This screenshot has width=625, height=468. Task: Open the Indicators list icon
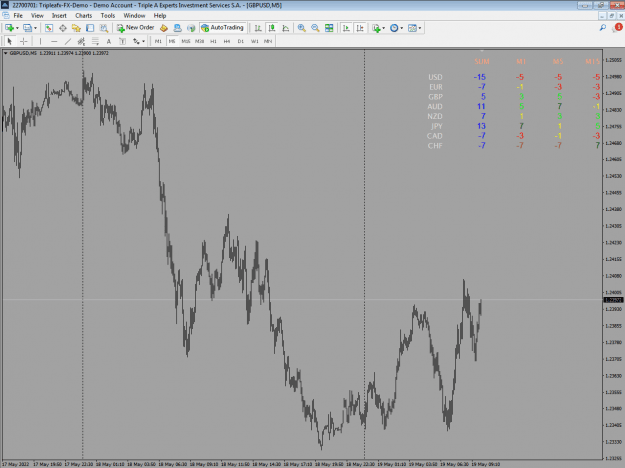point(376,28)
